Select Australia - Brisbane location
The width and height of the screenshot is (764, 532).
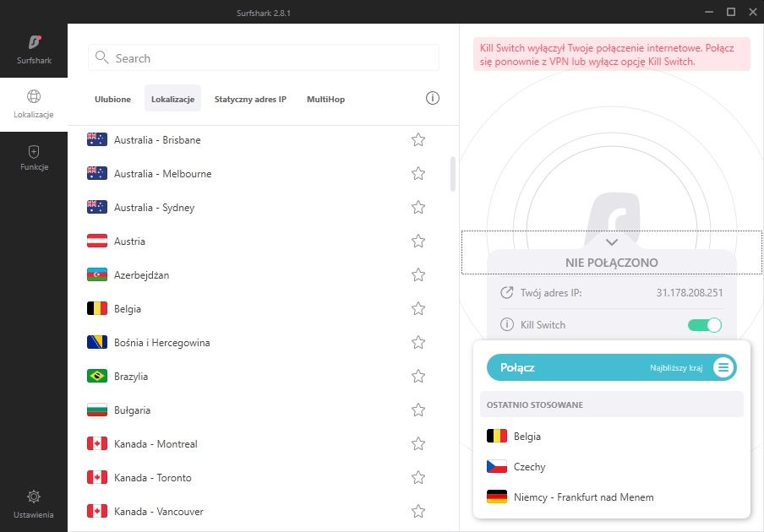coord(263,140)
